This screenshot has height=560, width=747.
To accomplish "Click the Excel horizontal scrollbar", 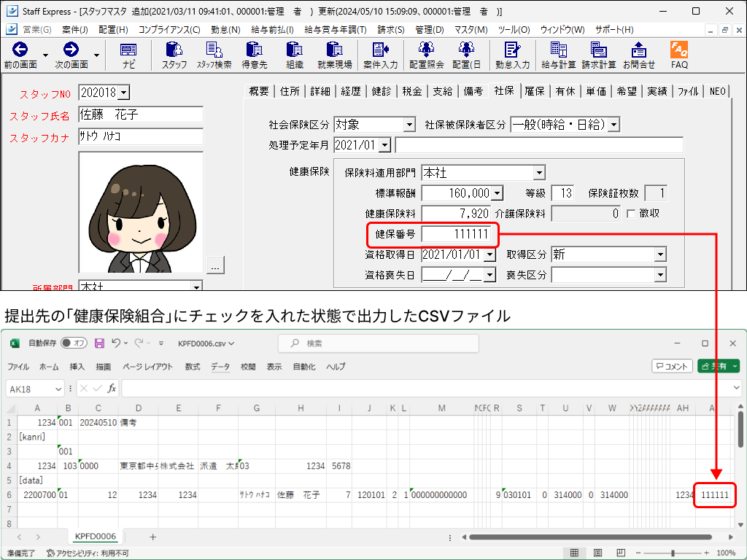I will tap(590, 537).
